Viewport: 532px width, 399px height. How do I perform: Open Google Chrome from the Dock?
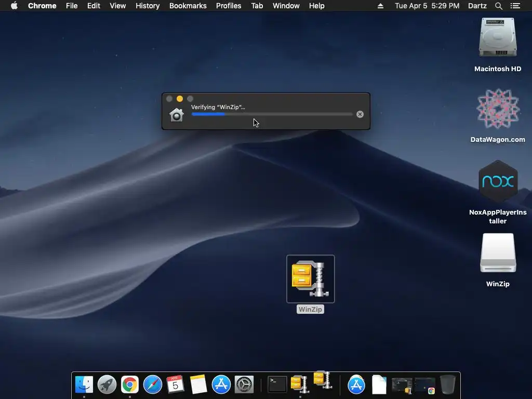click(129, 384)
